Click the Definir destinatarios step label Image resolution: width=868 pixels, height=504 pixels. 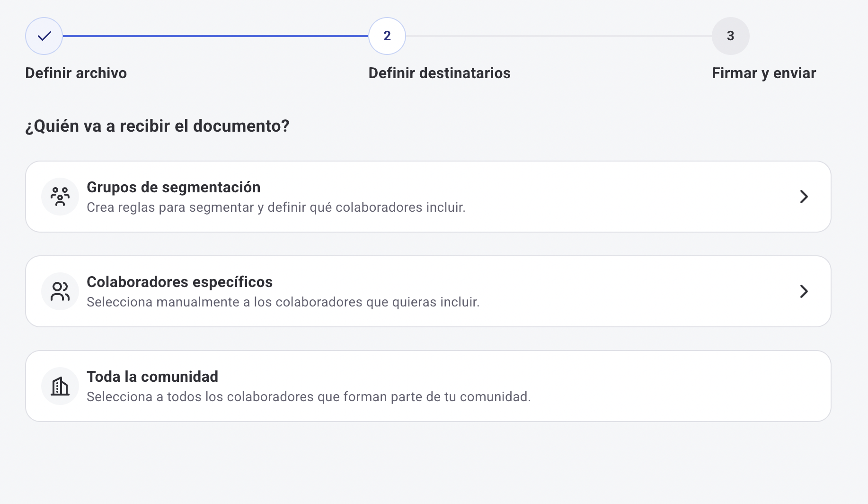coord(440,73)
